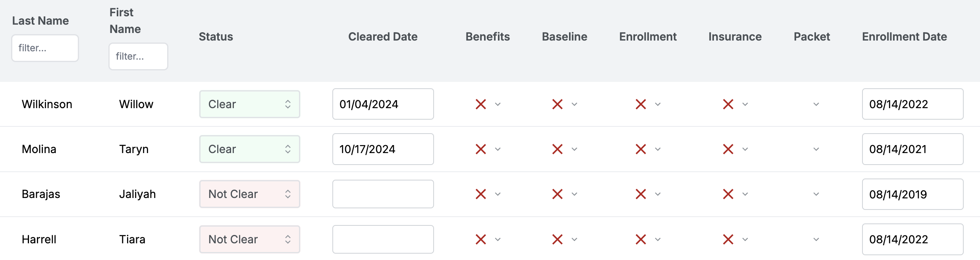The image size is (980, 260).
Task: Click Barajas's red X under Benefits
Action: pyautogui.click(x=481, y=194)
